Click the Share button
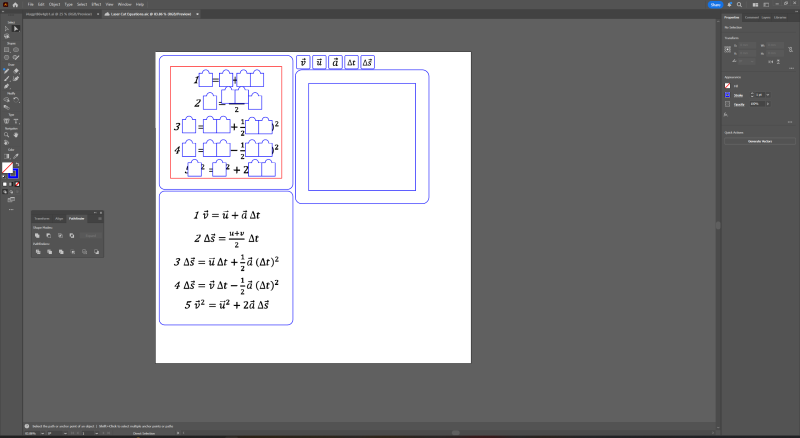The width and height of the screenshot is (800, 438). tap(715, 4)
